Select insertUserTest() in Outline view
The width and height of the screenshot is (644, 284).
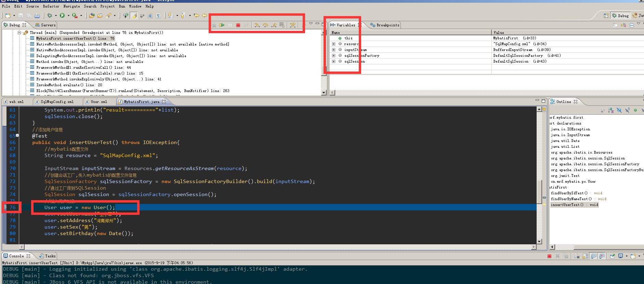pyautogui.click(x=574, y=205)
